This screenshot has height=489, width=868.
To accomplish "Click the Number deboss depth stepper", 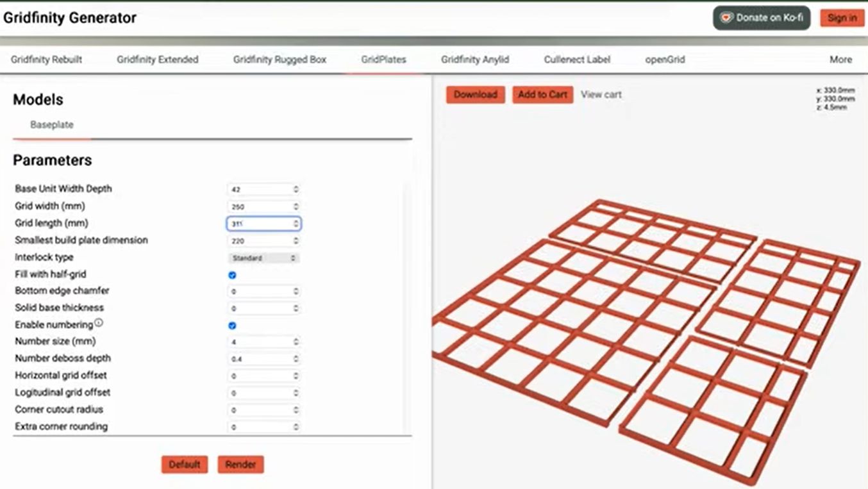I will tap(296, 359).
